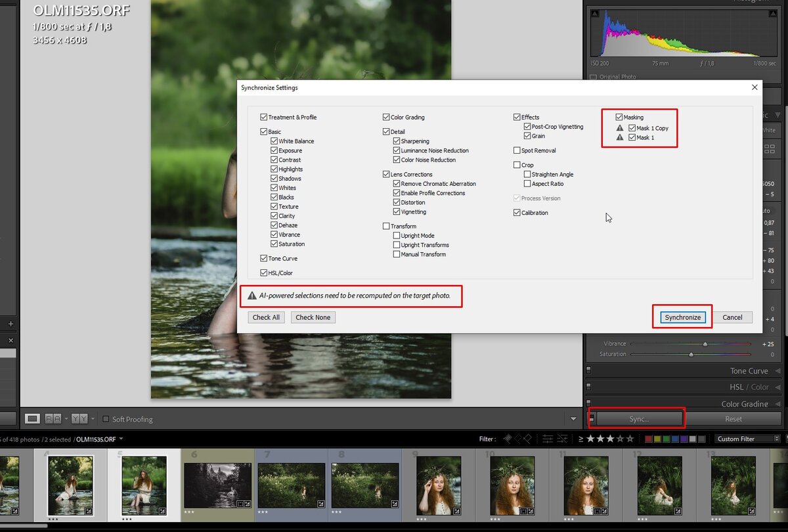Toggle Soft Proofing checkbox
This screenshot has width=788, height=532.
coord(106,419)
